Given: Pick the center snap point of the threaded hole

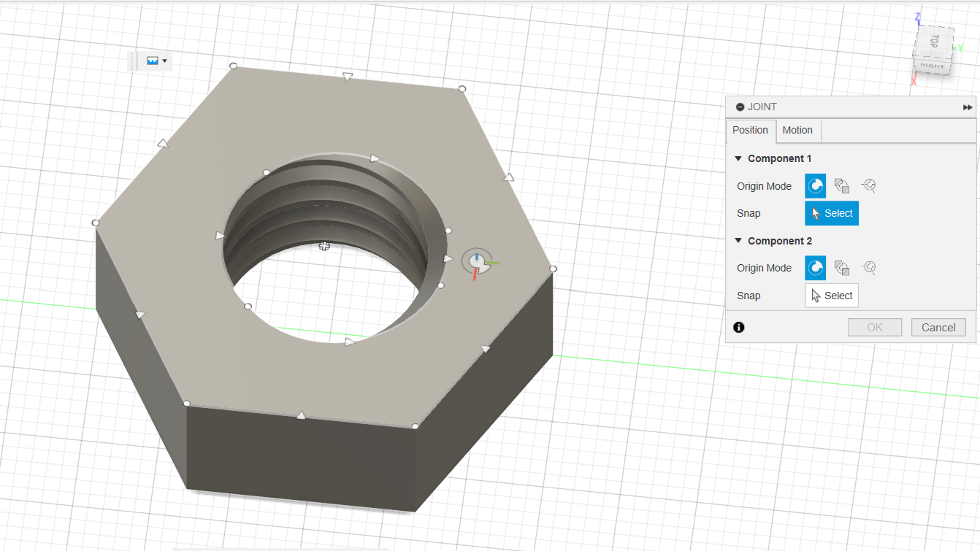Looking at the screenshot, I should point(324,247).
